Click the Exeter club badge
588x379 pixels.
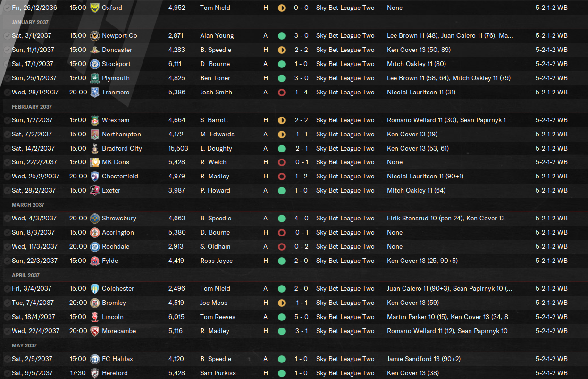[x=95, y=191]
